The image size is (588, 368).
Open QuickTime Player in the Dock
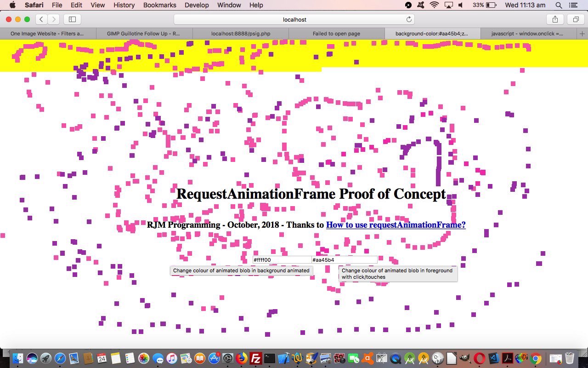396,358
